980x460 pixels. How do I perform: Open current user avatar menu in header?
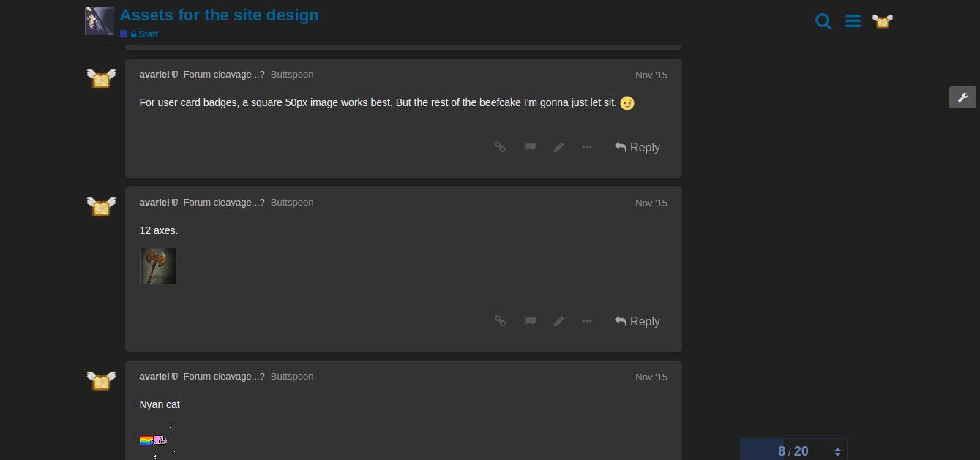(883, 21)
